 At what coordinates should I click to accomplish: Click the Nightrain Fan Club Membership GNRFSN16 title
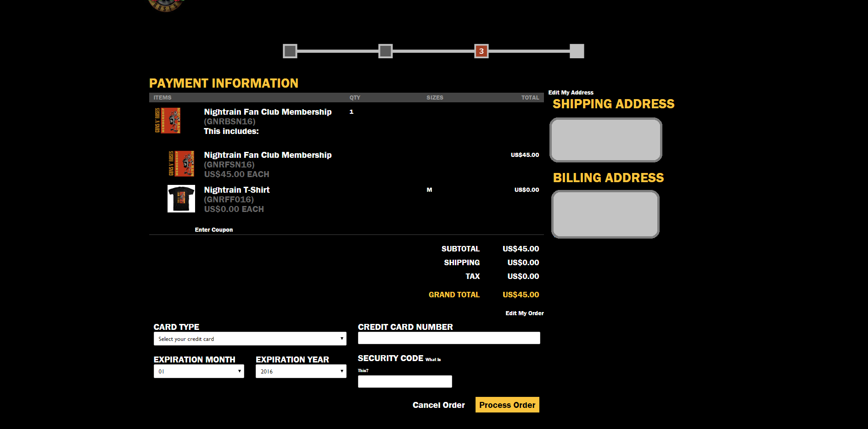click(x=268, y=155)
